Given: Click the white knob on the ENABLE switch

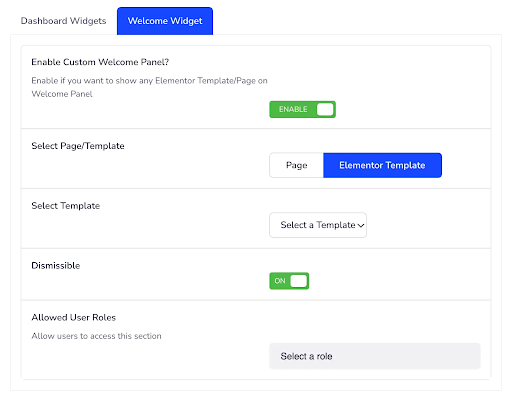Looking at the screenshot, I should pos(325,109).
